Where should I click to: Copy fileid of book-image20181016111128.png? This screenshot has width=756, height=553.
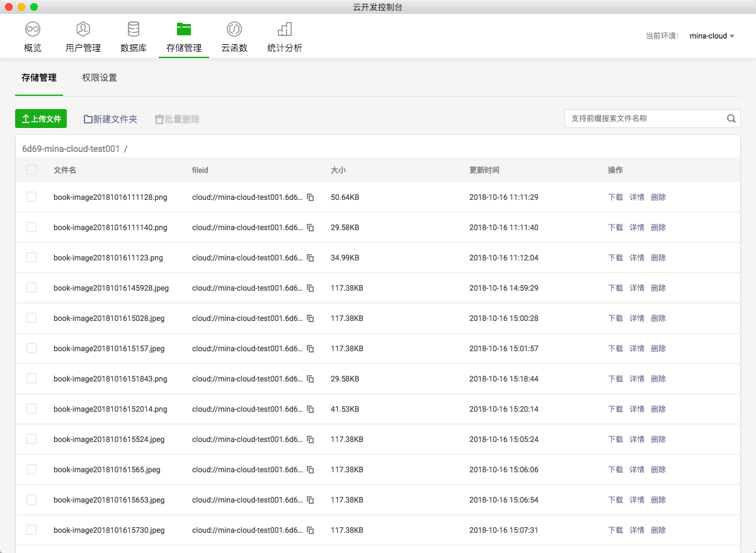[x=310, y=197]
